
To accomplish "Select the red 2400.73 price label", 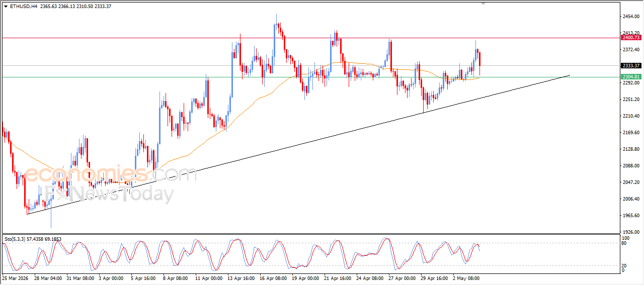I will coord(630,38).
